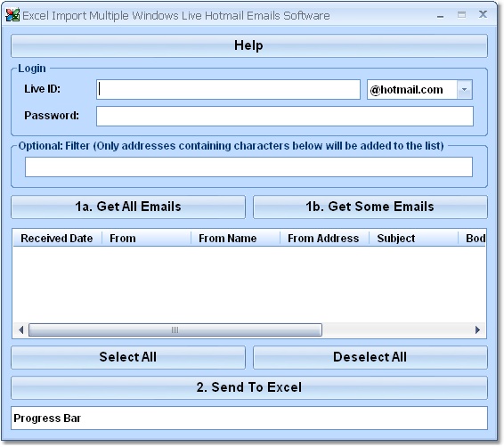The image size is (504, 447).
Task: Click the app icon in title bar
Action: pyautogui.click(x=12, y=15)
